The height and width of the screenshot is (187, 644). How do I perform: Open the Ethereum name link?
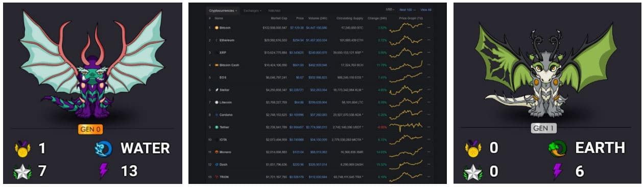227,40
